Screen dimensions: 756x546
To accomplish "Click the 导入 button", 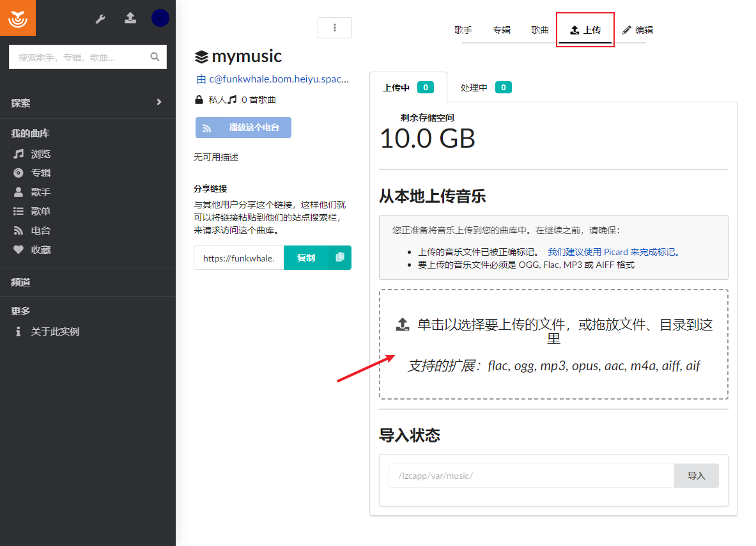I will click(696, 476).
